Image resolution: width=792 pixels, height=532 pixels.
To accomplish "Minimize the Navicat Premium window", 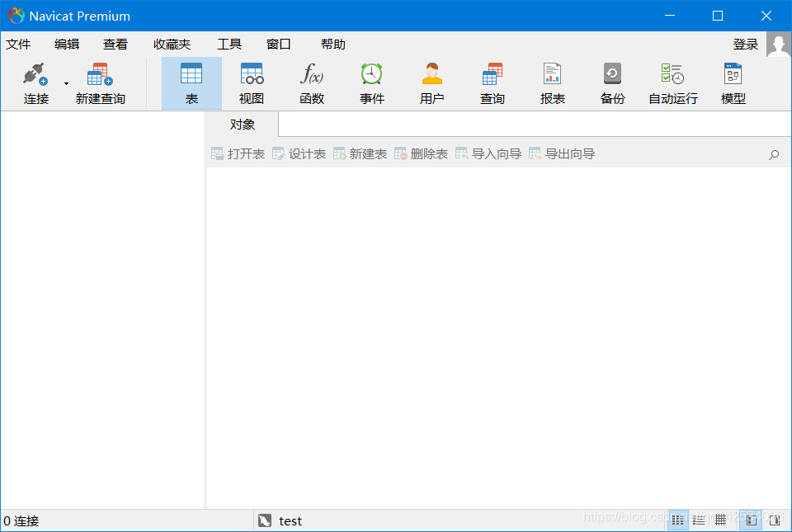I will (x=670, y=16).
